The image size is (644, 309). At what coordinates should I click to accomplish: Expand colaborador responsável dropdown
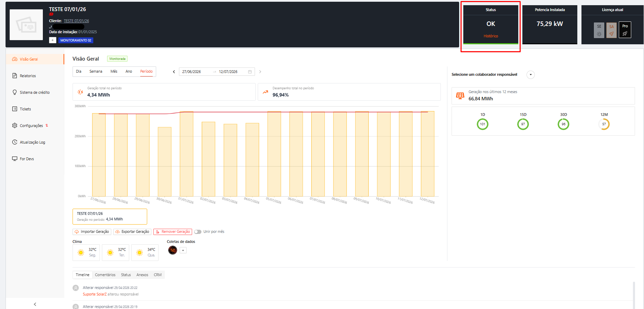click(x=531, y=75)
